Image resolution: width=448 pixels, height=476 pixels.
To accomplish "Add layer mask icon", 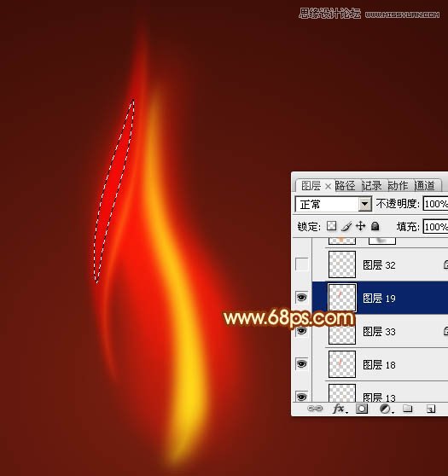I will coord(362,409).
